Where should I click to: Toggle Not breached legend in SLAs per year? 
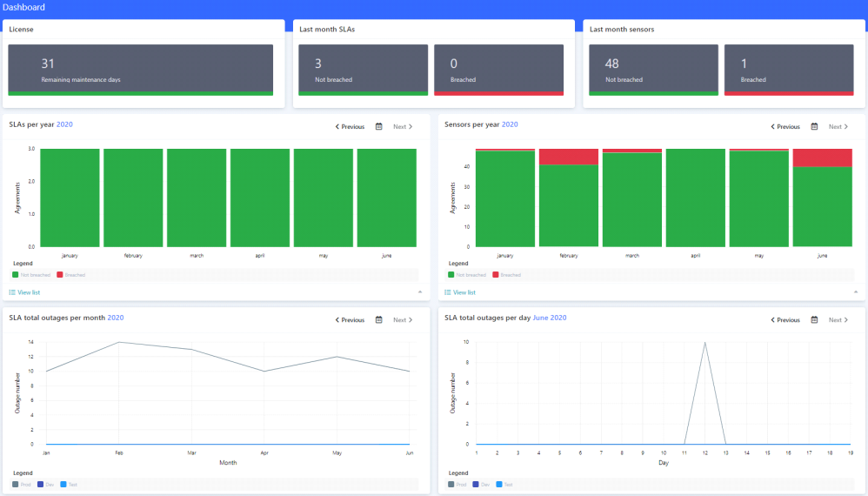[31, 275]
